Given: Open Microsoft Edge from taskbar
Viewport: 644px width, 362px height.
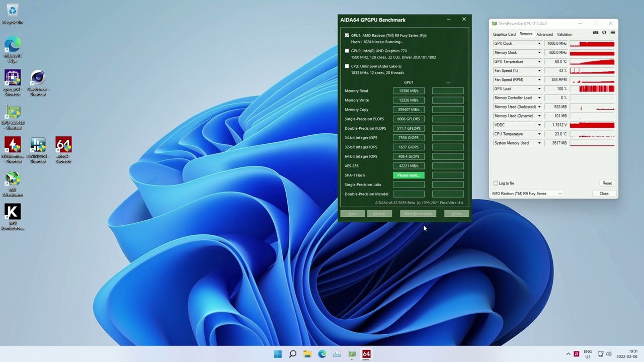Looking at the screenshot, I should [322, 354].
